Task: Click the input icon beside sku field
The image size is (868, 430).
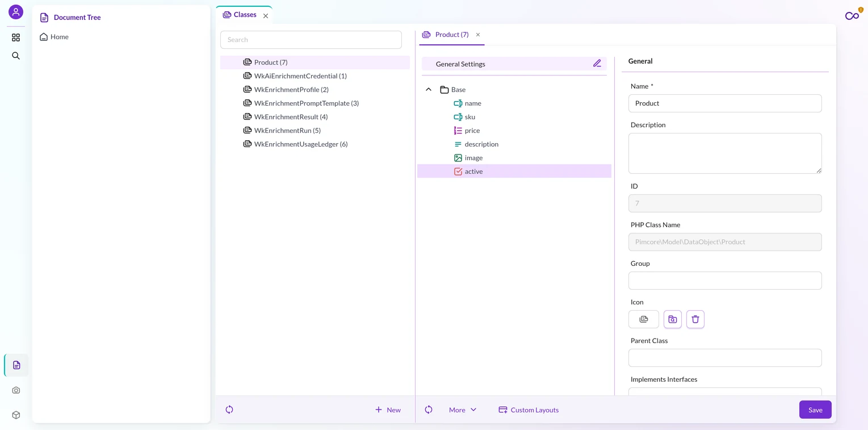Action: (458, 117)
